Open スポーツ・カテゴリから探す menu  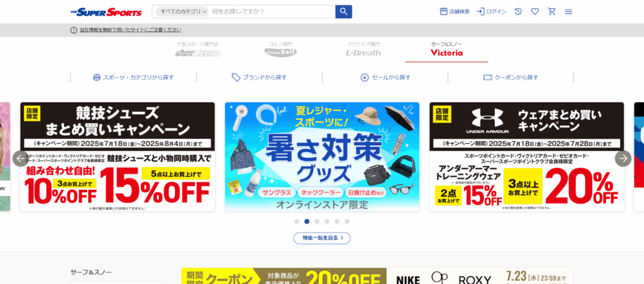[133, 77]
